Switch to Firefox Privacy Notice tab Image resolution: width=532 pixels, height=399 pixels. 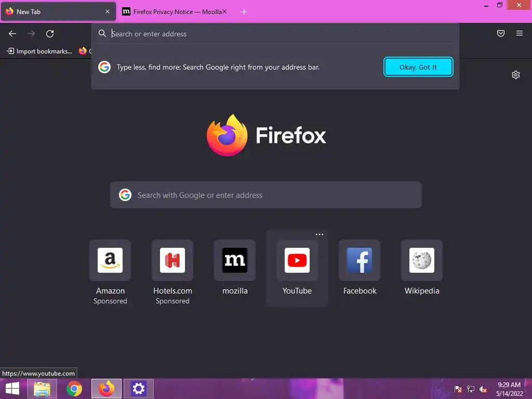[x=174, y=11]
